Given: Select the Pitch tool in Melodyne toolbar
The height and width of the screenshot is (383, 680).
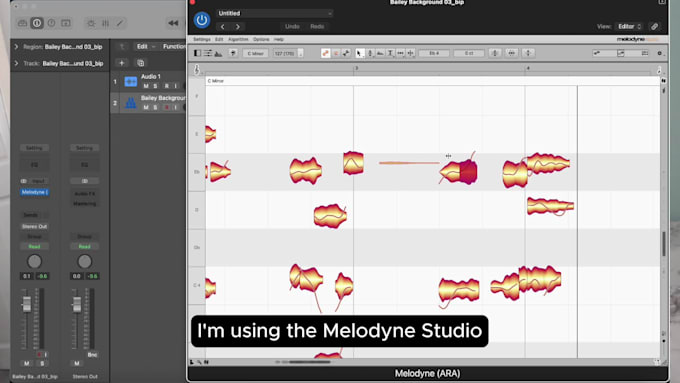Looking at the screenshot, I should point(370,53).
